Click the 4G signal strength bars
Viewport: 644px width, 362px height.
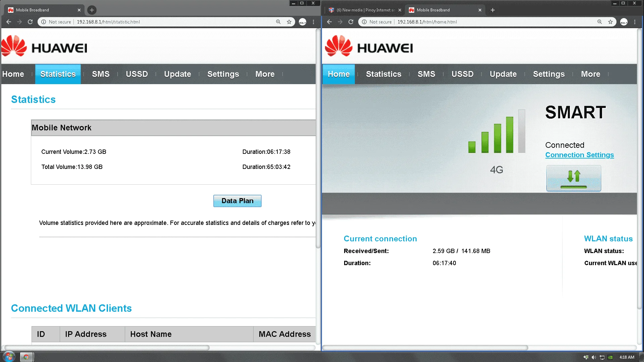[497, 131]
